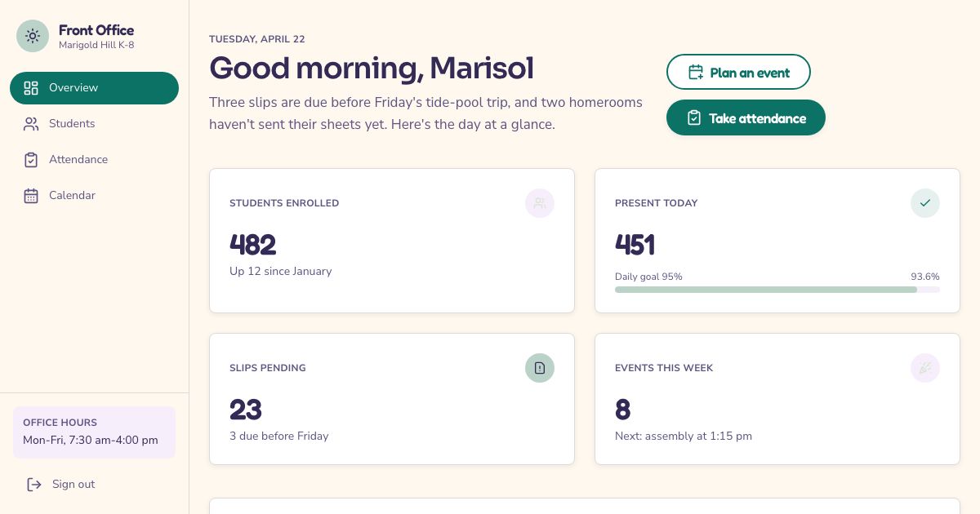
Task: Open the Overview section
Action: [x=94, y=88]
